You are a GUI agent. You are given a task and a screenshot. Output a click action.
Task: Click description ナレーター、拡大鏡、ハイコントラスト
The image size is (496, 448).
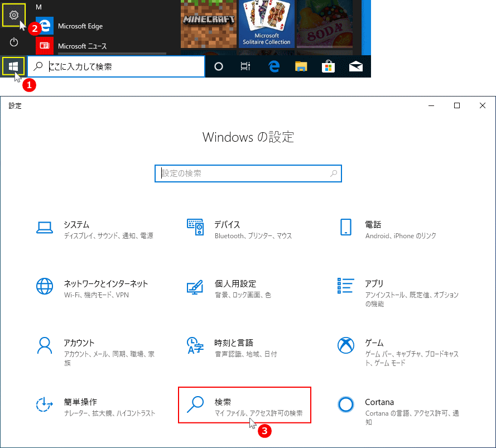pyautogui.click(x=109, y=413)
